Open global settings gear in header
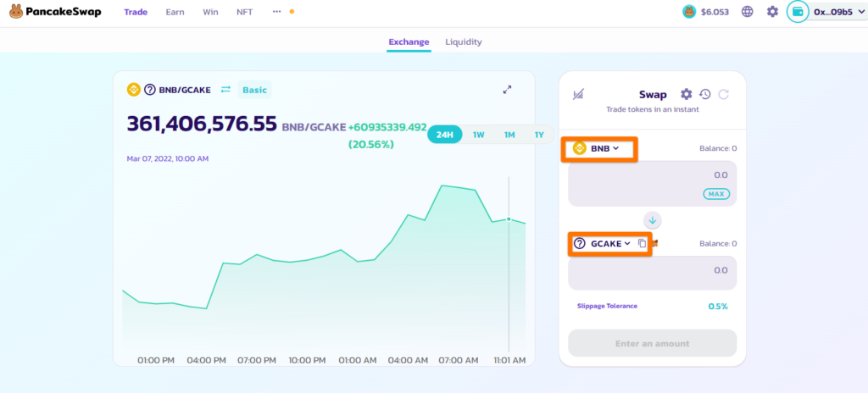This screenshot has height=393, width=868. click(x=772, y=12)
